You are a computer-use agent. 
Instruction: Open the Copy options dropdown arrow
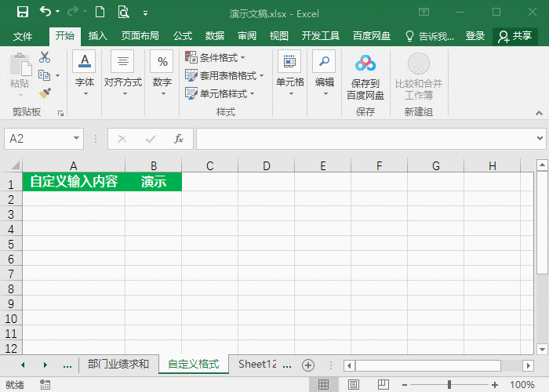click(58, 75)
